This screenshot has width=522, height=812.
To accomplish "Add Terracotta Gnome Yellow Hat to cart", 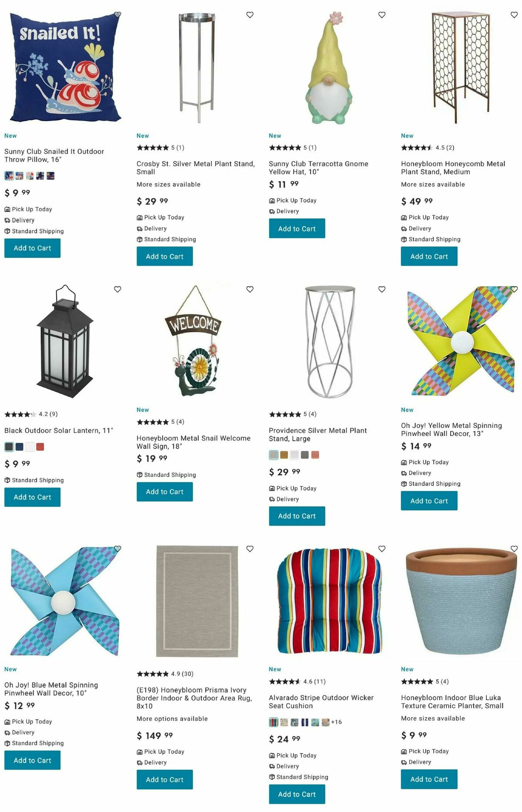I will point(297,229).
